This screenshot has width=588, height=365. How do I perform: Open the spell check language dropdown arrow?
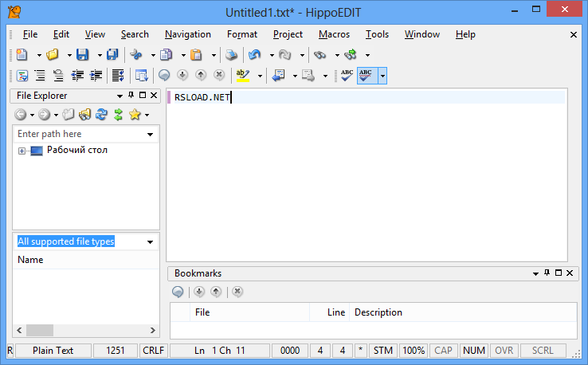point(382,76)
